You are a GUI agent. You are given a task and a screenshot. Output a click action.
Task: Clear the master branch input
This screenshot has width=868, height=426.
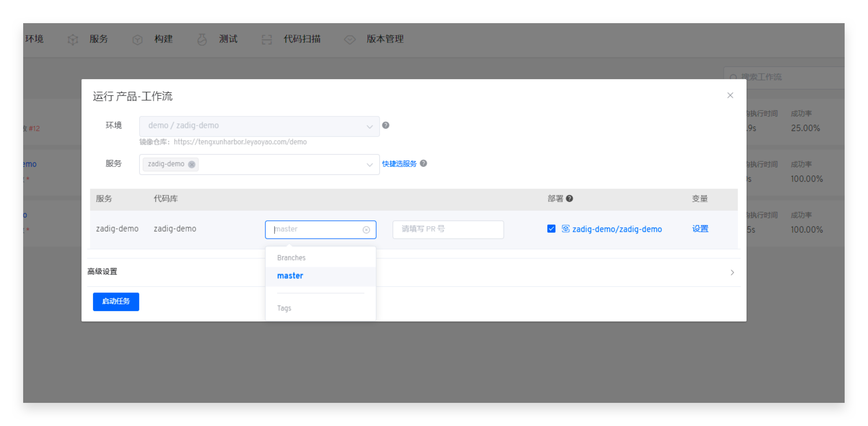[x=366, y=230]
